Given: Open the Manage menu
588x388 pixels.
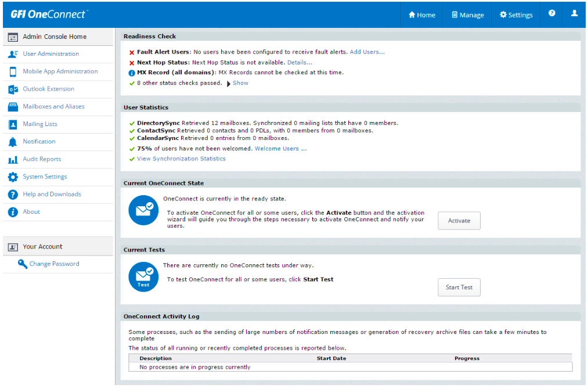Looking at the screenshot, I should (x=467, y=15).
